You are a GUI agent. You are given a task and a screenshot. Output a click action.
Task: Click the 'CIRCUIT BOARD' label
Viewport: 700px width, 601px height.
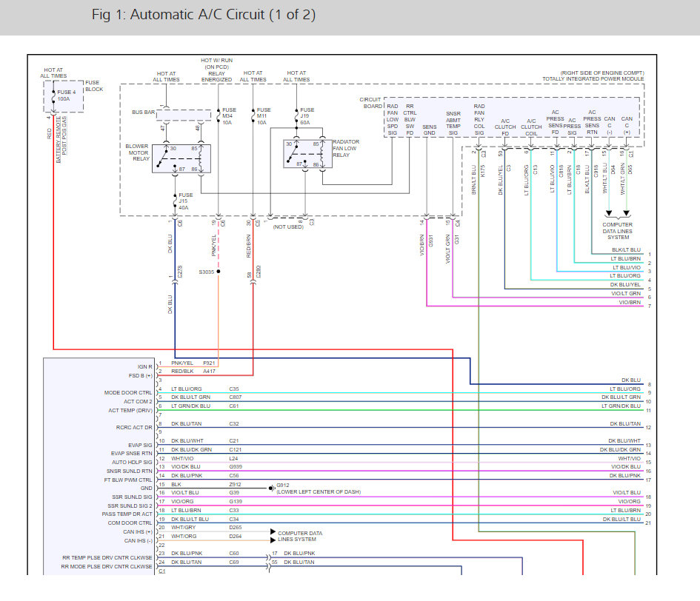pos(372,103)
